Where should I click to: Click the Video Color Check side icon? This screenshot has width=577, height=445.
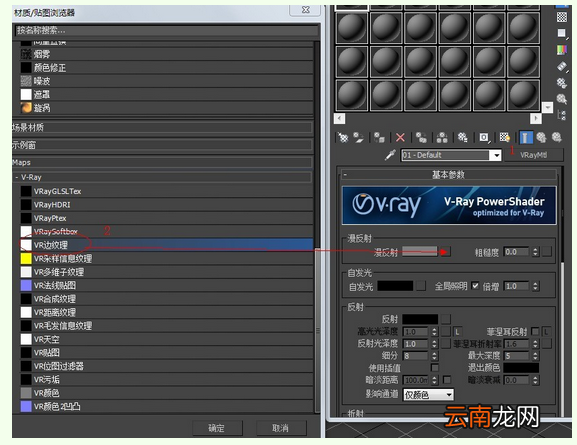point(562,50)
